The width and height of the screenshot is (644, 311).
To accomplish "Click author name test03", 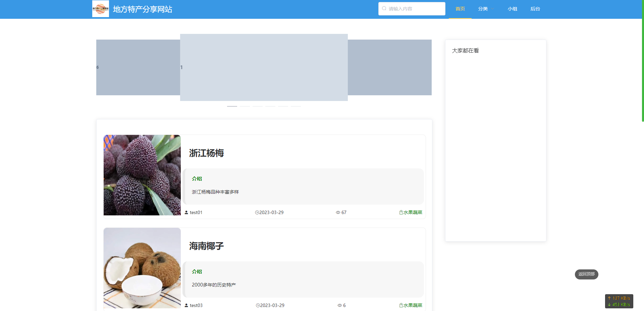I will 196,305.
